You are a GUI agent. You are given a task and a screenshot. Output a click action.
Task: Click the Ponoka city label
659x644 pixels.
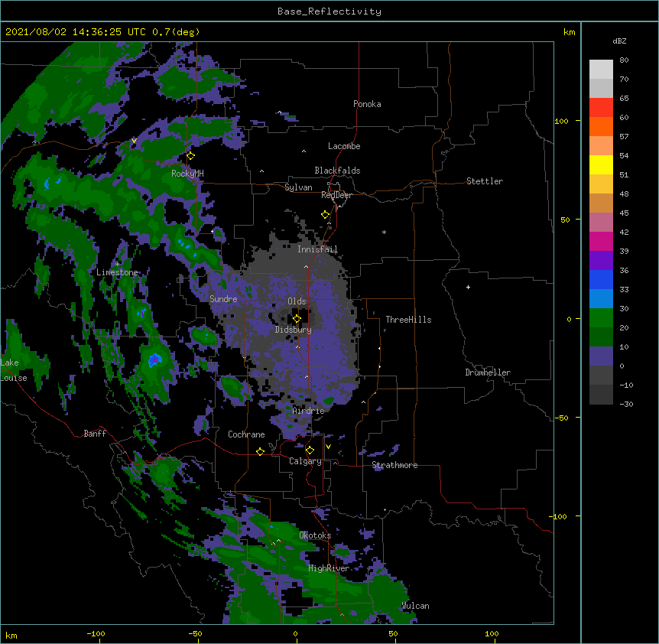(x=367, y=104)
